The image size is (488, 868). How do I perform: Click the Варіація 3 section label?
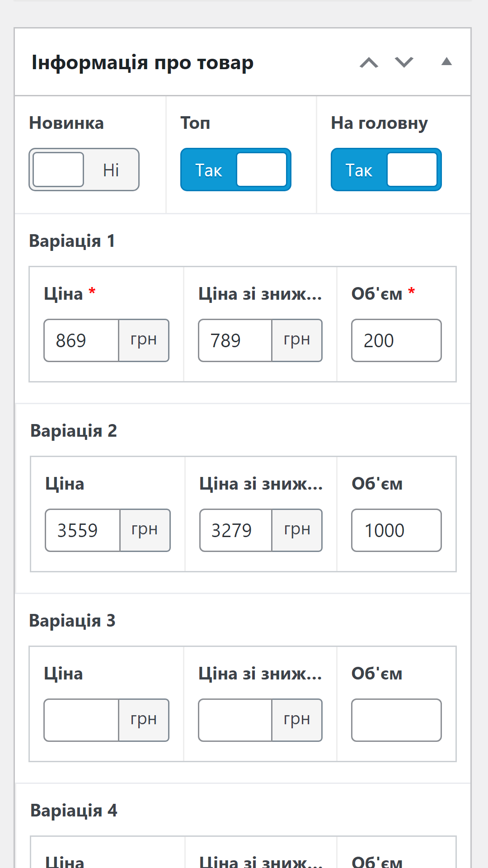pos(72,621)
